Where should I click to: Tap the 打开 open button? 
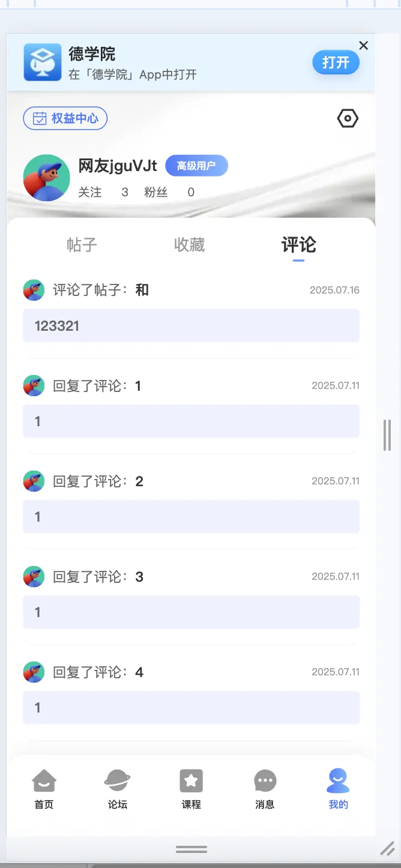click(x=336, y=62)
